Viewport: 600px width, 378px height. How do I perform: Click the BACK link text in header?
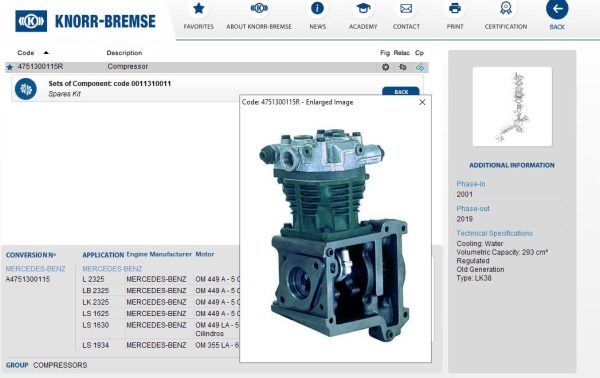(557, 27)
